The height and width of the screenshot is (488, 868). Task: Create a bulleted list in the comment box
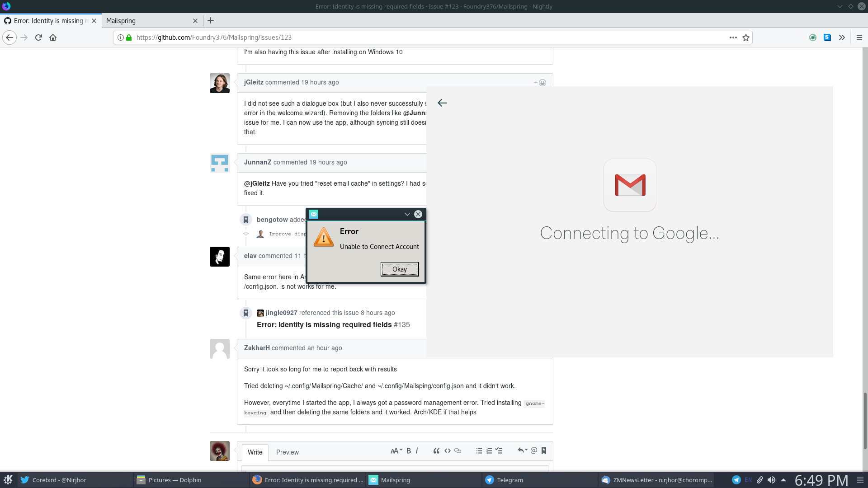(x=479, y=450)
